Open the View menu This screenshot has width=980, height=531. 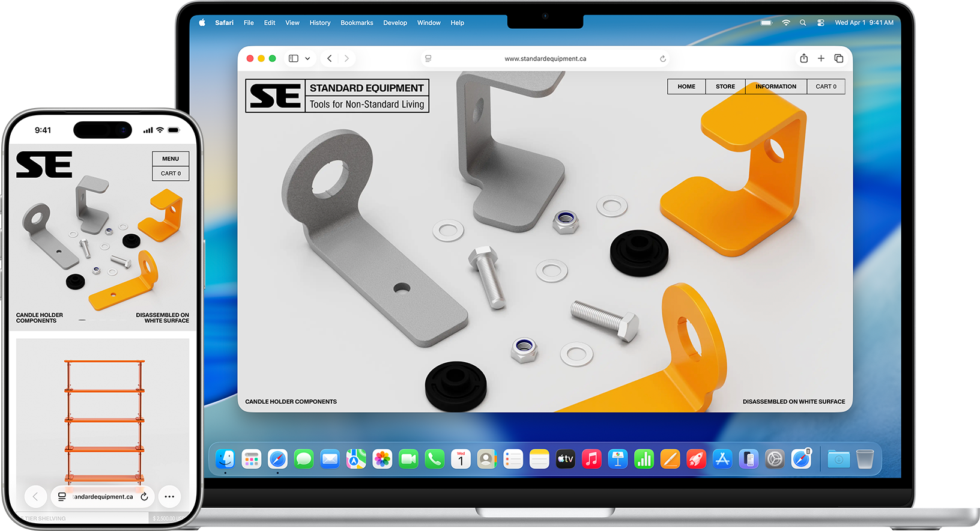[x=292, y=23]
